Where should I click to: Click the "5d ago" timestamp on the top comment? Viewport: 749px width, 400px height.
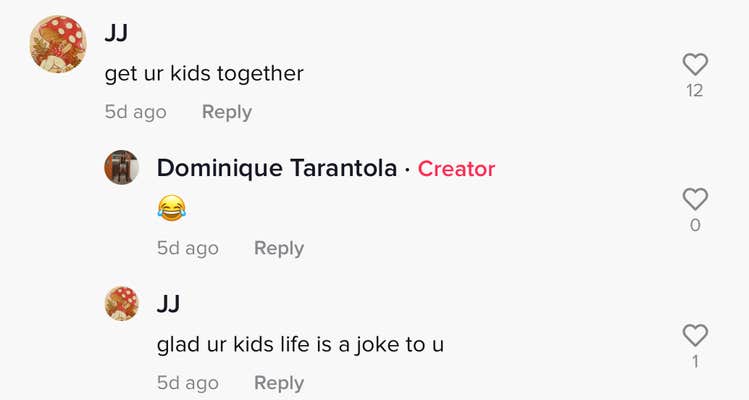point(135,112)
